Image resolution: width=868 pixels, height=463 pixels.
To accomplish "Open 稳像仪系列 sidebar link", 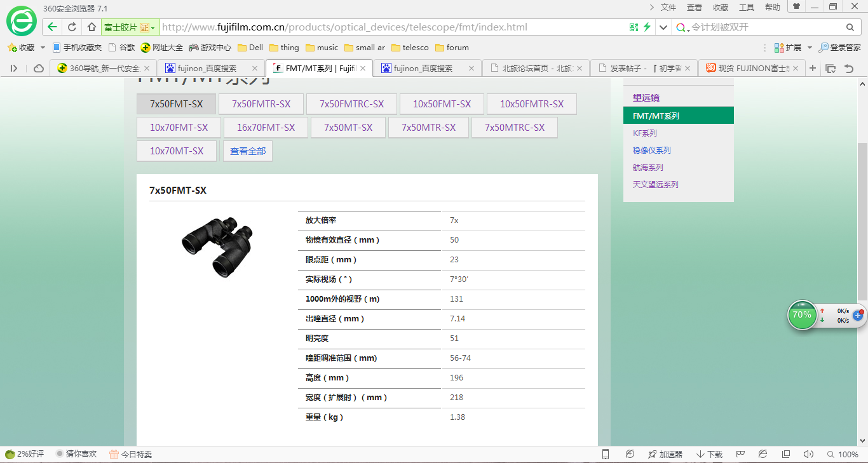I will 651,151.
